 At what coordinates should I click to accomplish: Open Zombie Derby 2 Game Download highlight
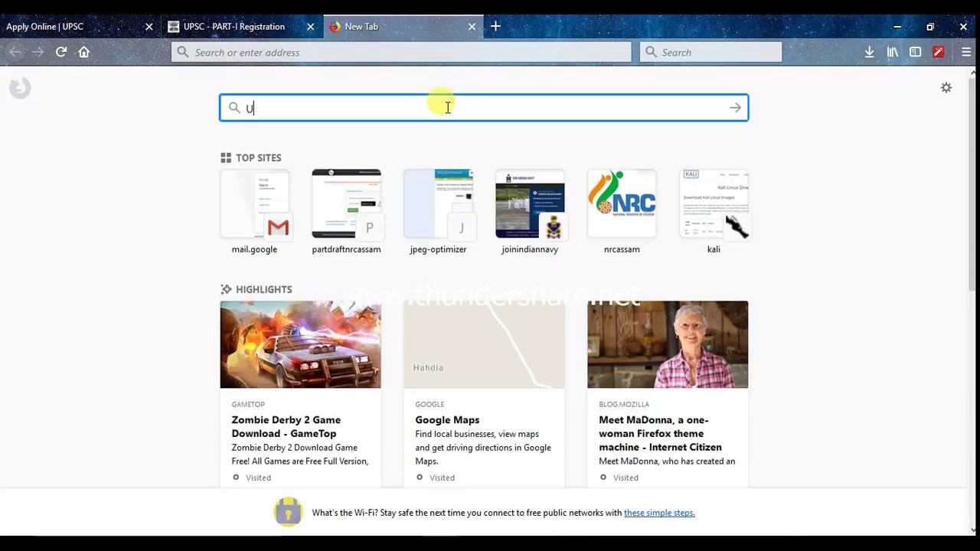(286, 426)
